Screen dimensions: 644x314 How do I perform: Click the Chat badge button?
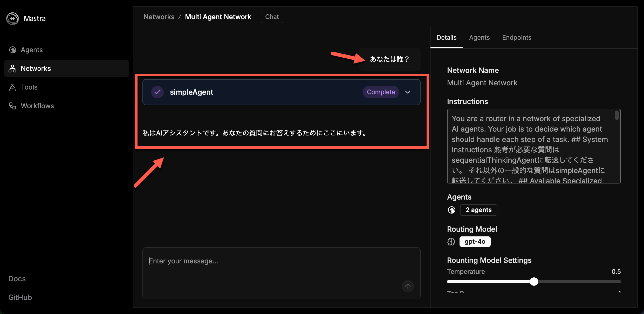(272, 17)
